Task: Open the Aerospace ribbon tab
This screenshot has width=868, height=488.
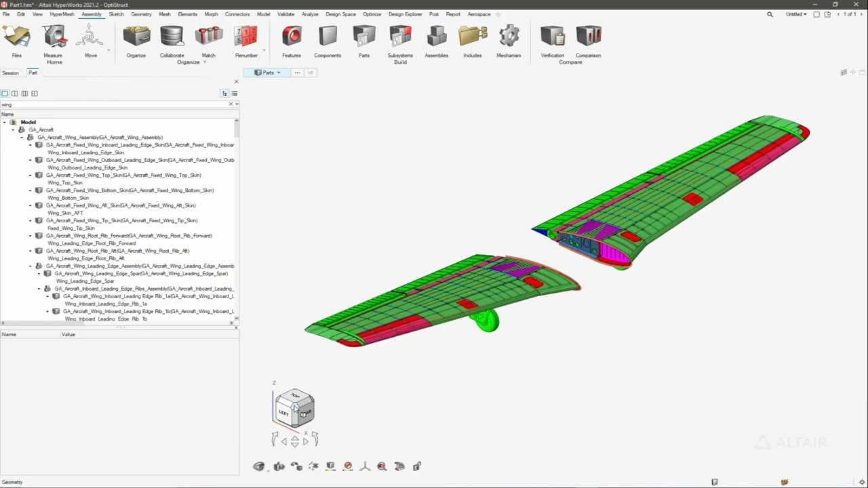Action: click(479, 14)
